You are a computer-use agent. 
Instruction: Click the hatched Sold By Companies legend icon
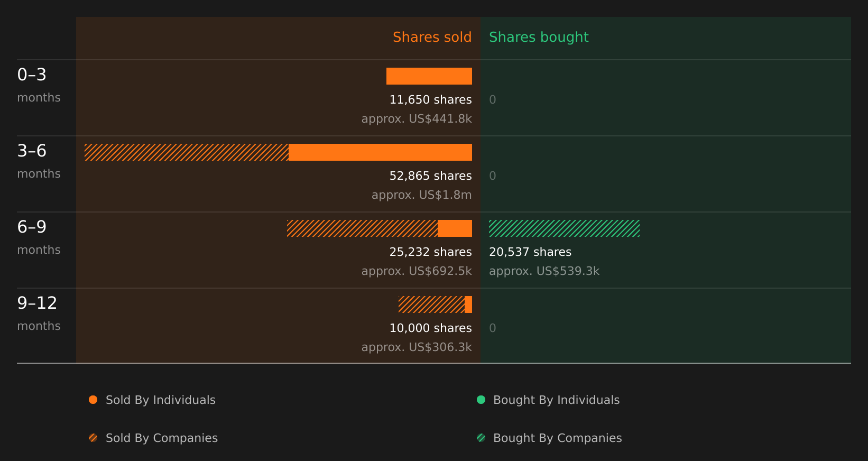pyautogui.click(x=93, y=438)
